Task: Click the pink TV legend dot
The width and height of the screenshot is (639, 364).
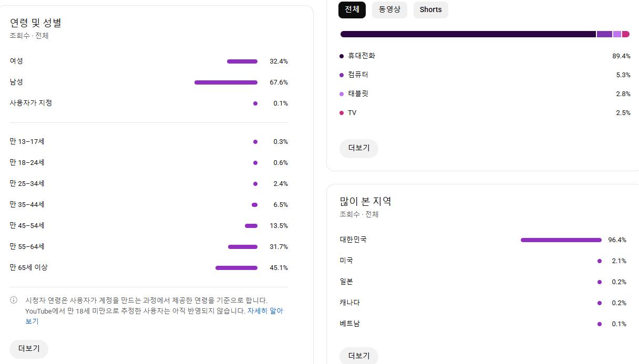Action: 342,113
